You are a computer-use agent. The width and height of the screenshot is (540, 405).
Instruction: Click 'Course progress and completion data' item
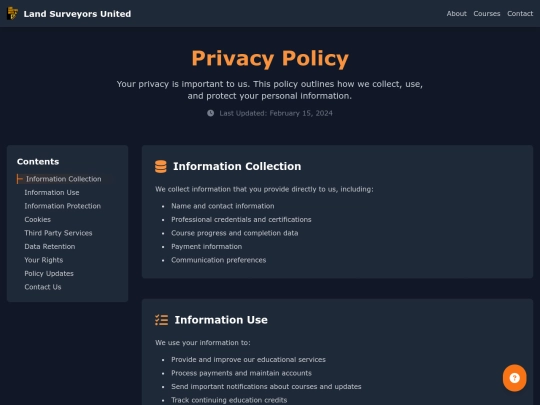tap(235, 233)
